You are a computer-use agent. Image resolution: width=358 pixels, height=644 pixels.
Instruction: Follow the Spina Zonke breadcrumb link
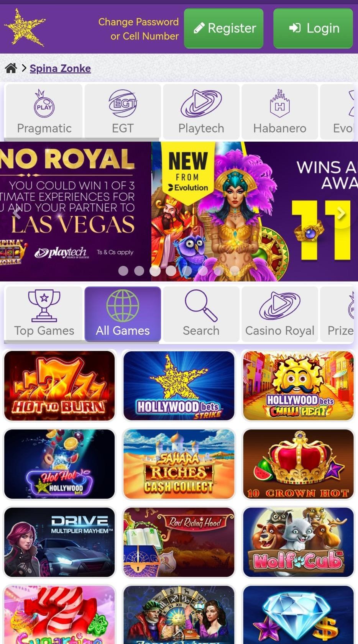click(x=60, y=69)
